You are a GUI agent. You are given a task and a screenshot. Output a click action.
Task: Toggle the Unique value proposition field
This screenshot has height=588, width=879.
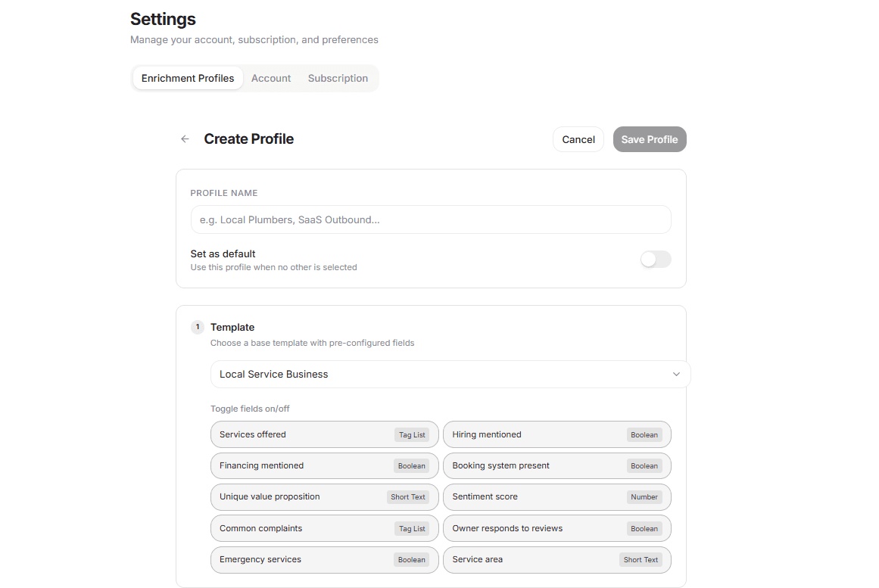(324, 497)
